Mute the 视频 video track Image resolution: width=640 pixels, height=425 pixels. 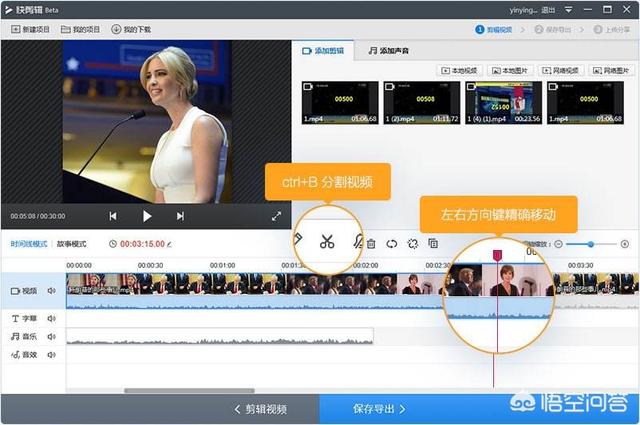[51, 291]
